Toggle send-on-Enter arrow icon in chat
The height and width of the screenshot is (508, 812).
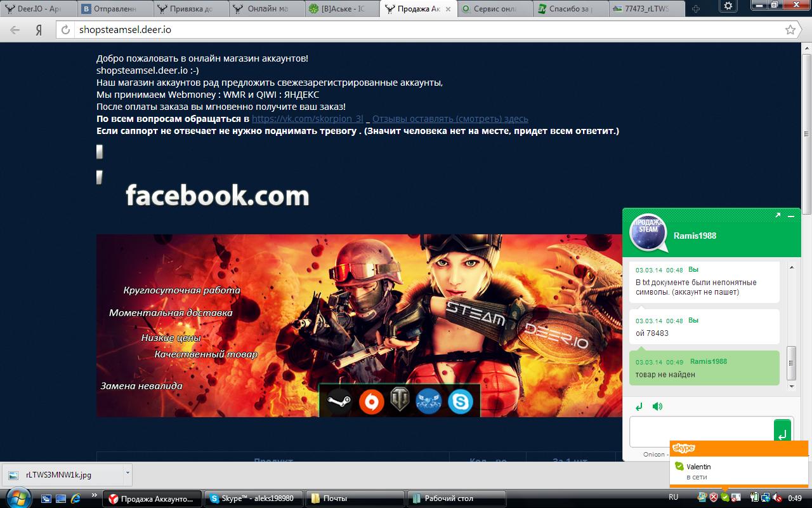pyautogui.click(x=639, y=406)
